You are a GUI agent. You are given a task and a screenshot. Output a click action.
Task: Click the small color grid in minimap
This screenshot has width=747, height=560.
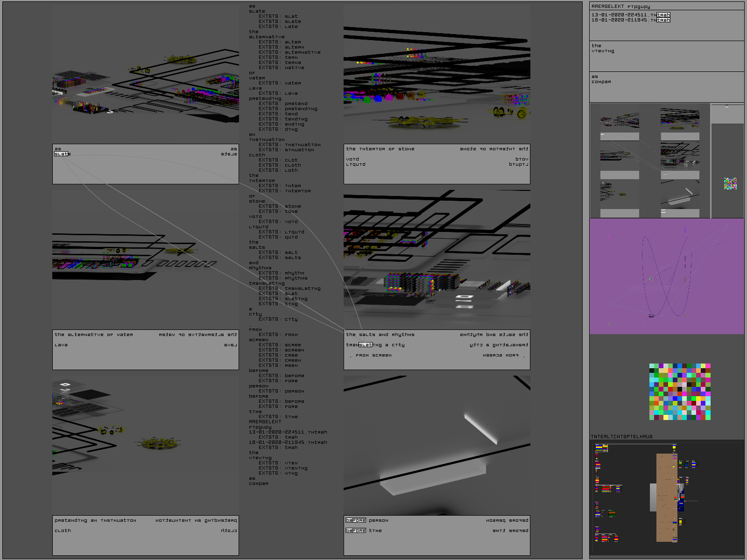[730, 183]
